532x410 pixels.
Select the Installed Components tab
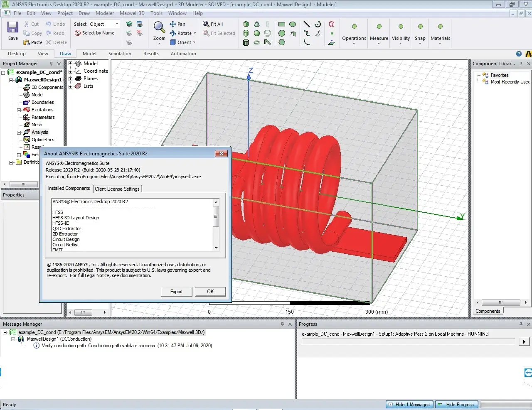[x=69, y=188]
